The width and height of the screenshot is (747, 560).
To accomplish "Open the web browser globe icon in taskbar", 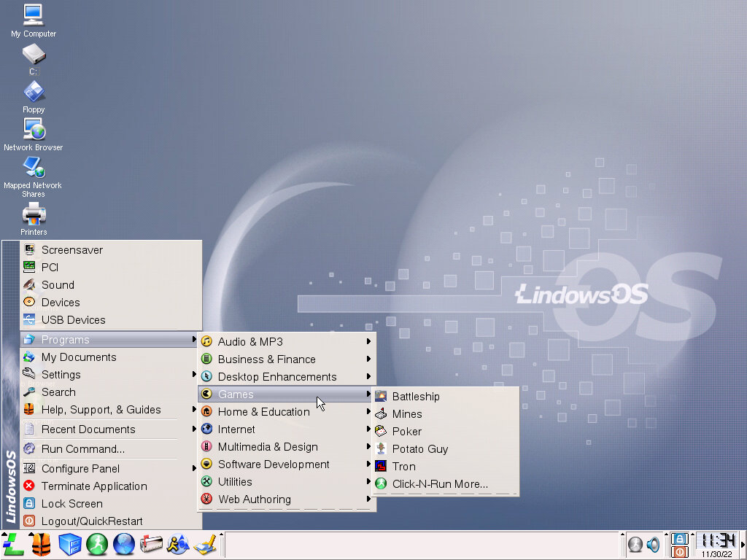I will 124,544.
